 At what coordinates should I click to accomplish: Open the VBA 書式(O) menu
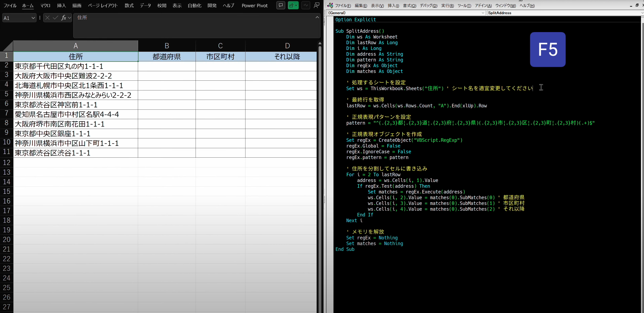(409, 6)
